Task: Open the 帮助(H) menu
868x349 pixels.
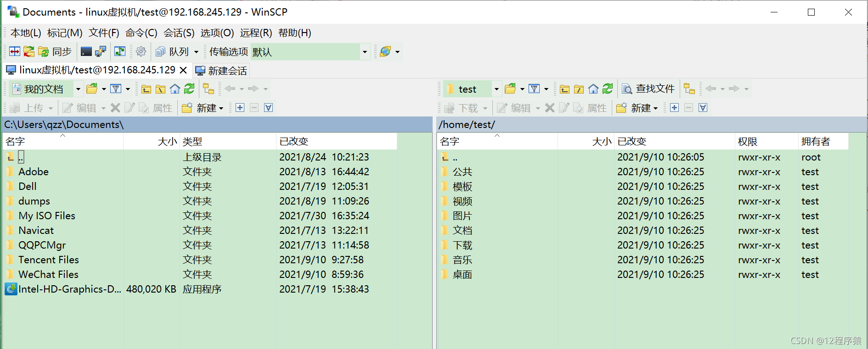Action: point(295,33)
